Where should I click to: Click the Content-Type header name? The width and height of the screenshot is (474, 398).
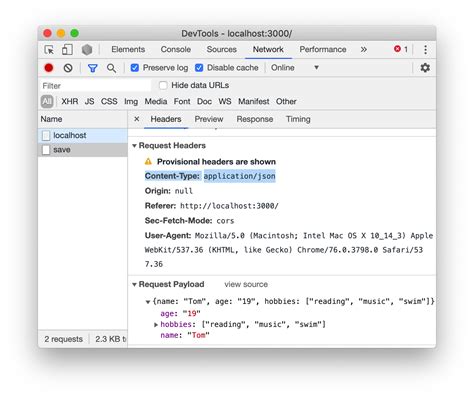tap(172, 176)
